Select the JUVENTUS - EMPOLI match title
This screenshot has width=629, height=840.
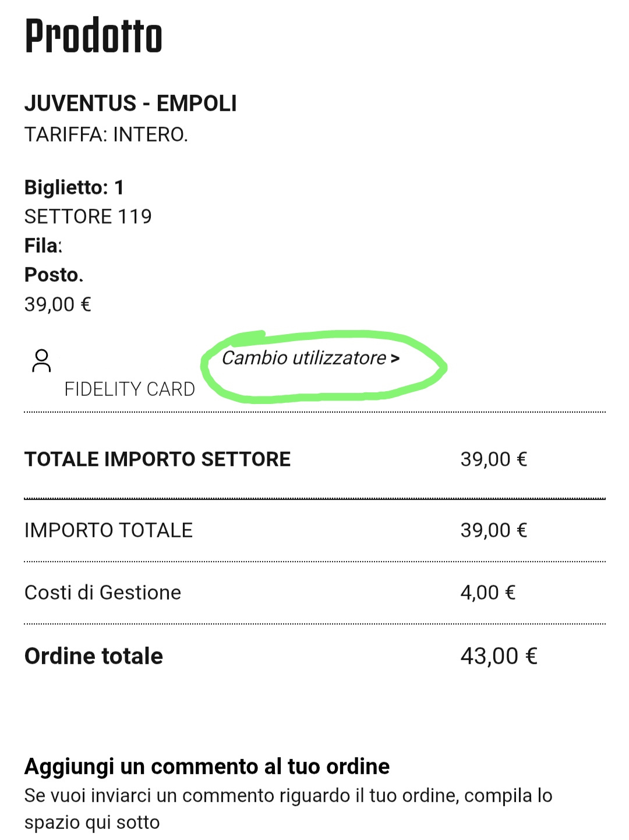130,104
